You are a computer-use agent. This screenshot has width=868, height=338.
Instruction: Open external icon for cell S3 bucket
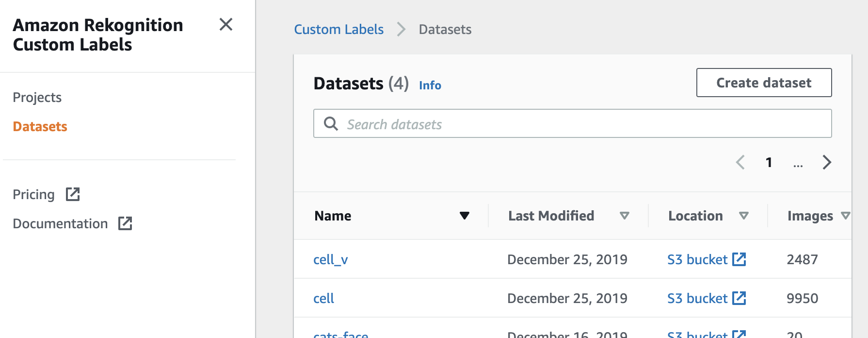739,298
